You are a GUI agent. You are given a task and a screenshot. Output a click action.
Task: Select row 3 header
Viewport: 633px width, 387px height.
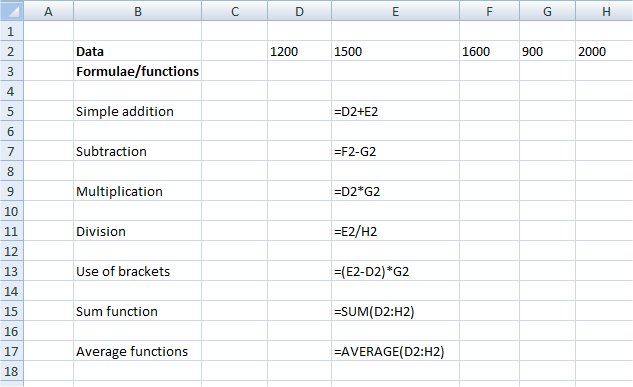point(12,71)
